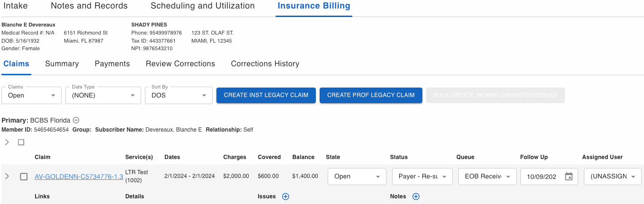Change the claim State dropdown
644x204 pixels.
pyautogui.click(x=357, y=177)
